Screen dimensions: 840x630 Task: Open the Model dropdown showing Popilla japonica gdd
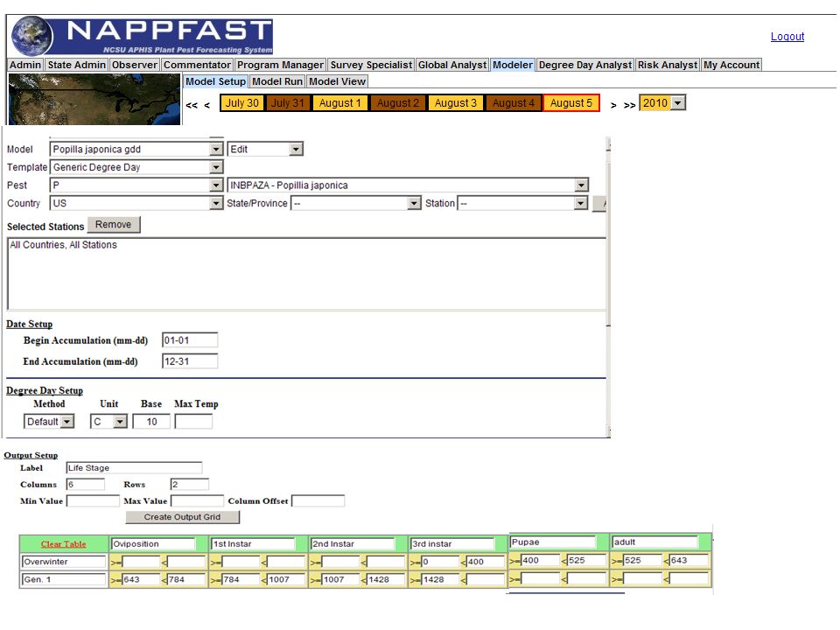pos(136,149)
